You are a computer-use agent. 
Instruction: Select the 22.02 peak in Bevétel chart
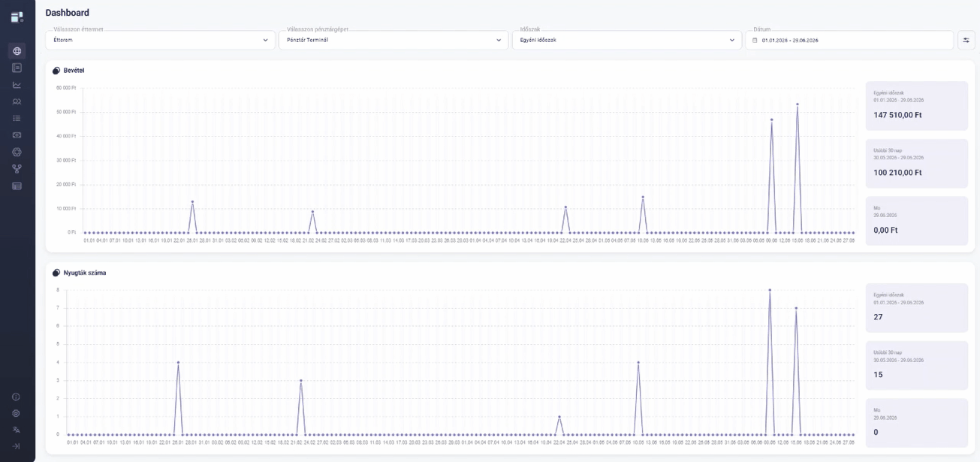(x=312, y=211)
